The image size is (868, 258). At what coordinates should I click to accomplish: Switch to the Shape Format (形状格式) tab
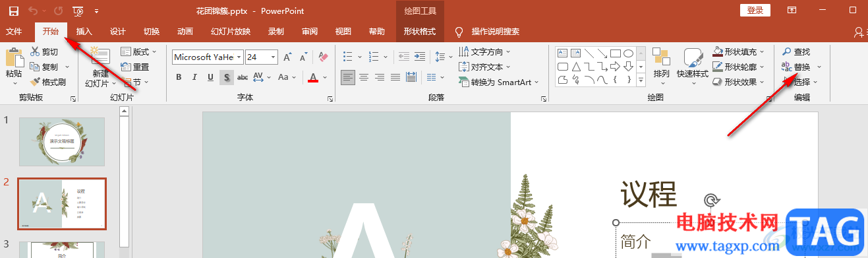click(x=420, y=31)
